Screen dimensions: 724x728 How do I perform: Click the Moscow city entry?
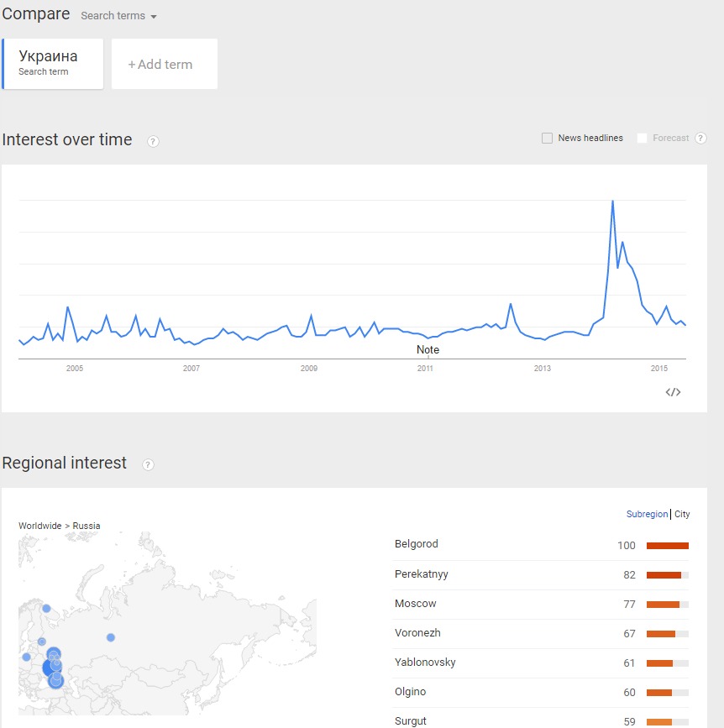click(416, 604)
